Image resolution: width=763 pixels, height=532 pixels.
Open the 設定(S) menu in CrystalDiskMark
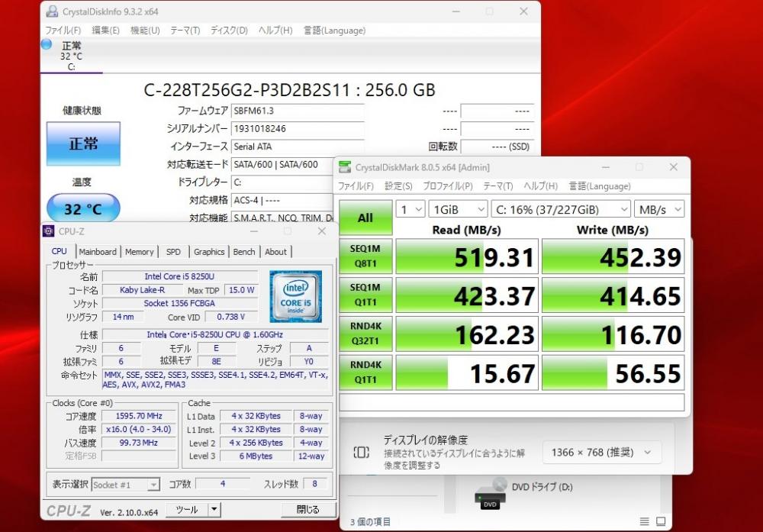pyautogui.click(x=398, y=186)
